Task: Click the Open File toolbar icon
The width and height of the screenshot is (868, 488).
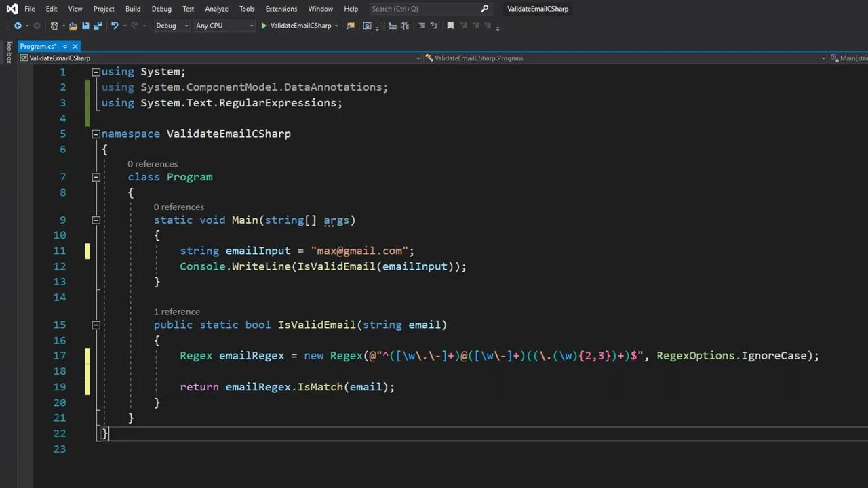Action: [73, 26]
